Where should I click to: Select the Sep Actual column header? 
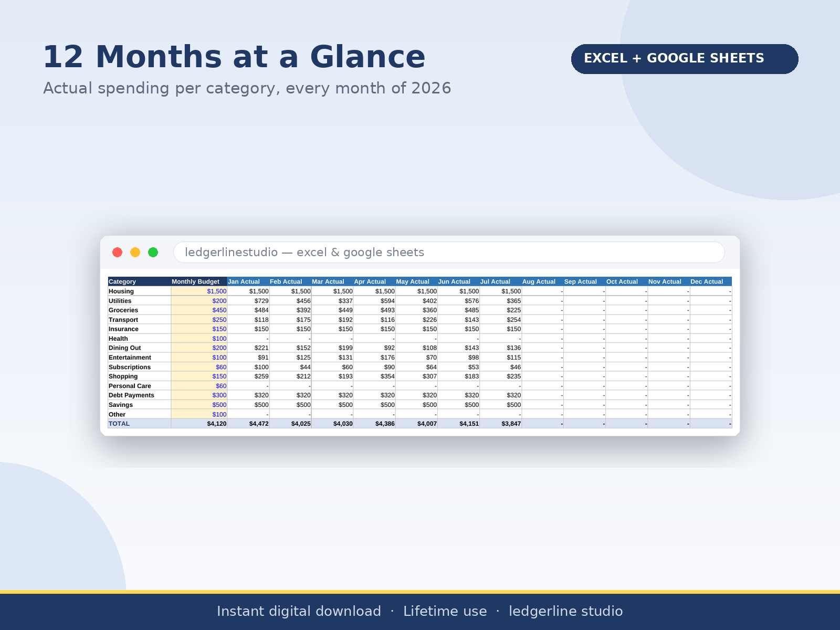coord(584,282)
